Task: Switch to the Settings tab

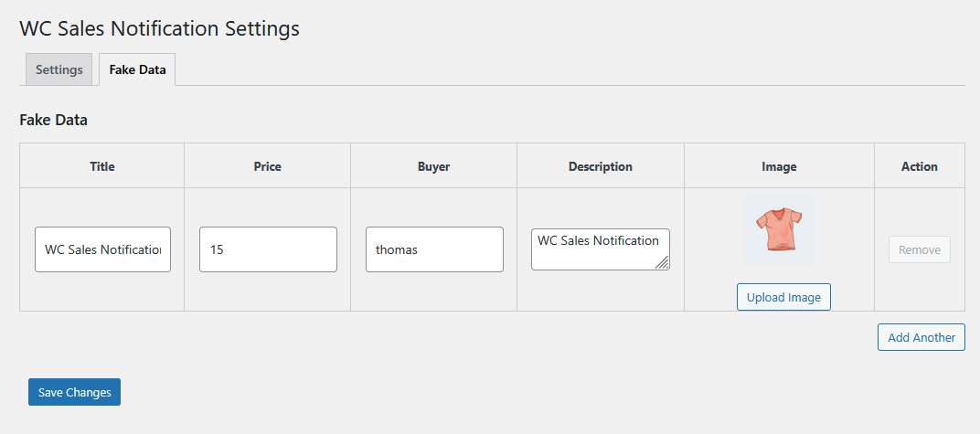Action: [x=59, y=69]
